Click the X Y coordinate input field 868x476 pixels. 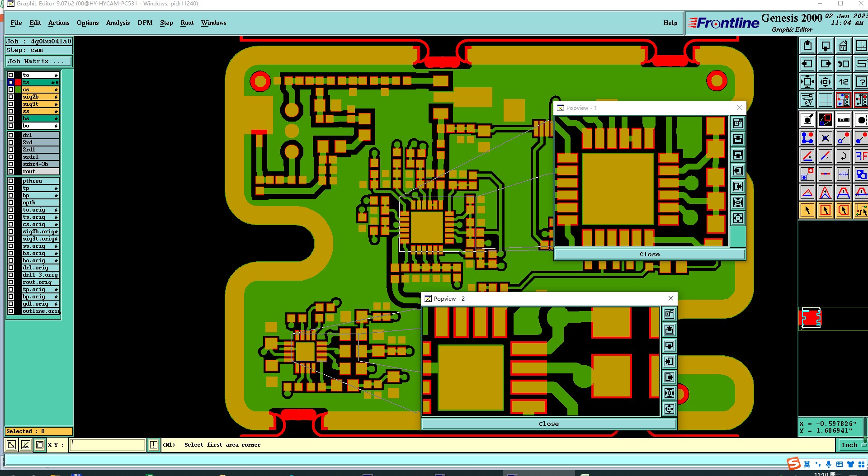coord(108,445)
